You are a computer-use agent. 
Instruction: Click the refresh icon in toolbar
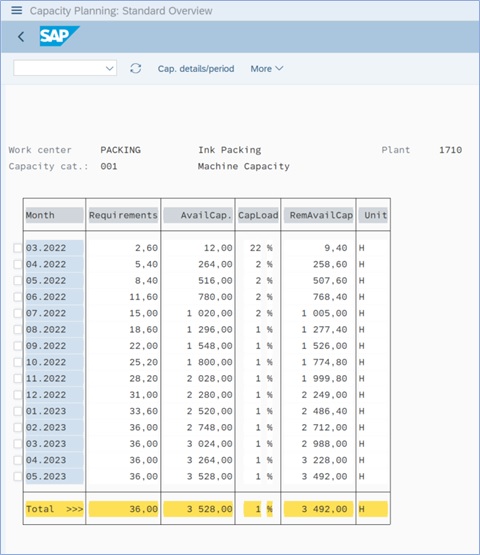[x=136, y=68]
